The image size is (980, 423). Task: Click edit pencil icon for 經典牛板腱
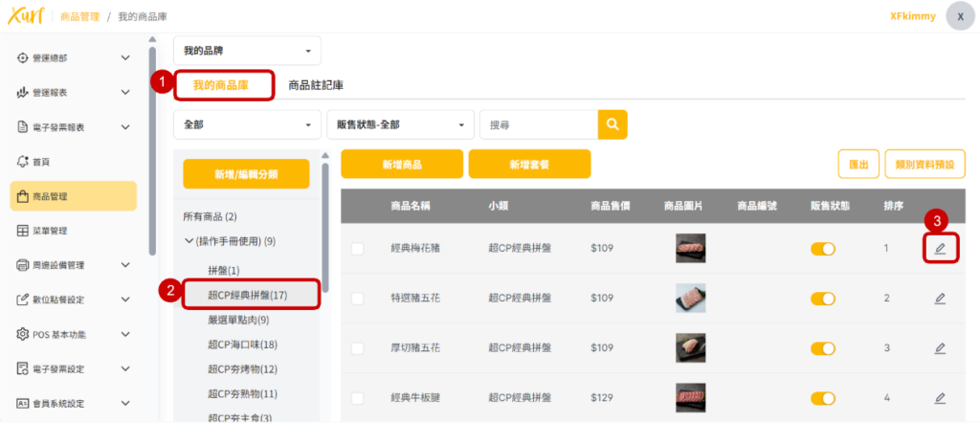pyautogui.click(x=940, y=398)
